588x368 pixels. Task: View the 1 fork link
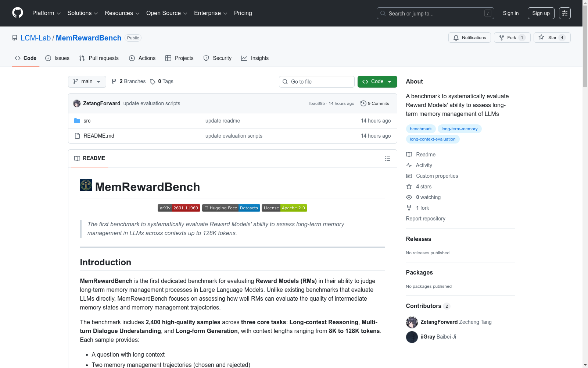coord(417,208)
